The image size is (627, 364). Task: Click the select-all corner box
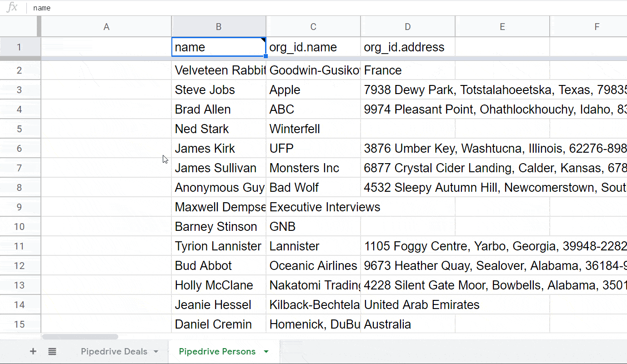coord(20,27)
